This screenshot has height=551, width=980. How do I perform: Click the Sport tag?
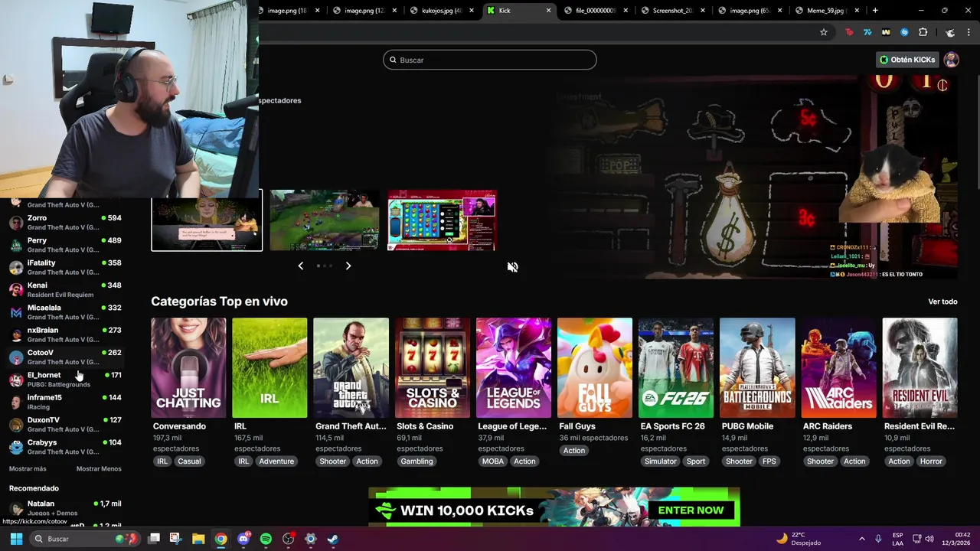point(696,461)
